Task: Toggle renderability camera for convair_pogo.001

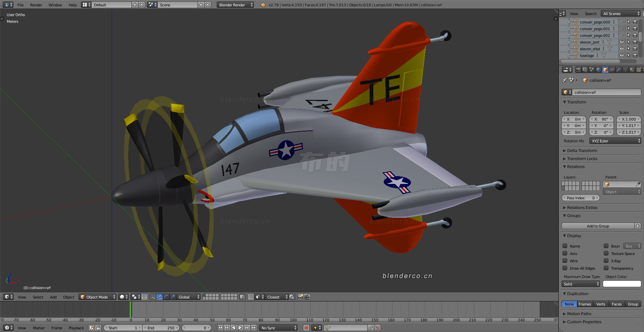Action: (635, 28)
